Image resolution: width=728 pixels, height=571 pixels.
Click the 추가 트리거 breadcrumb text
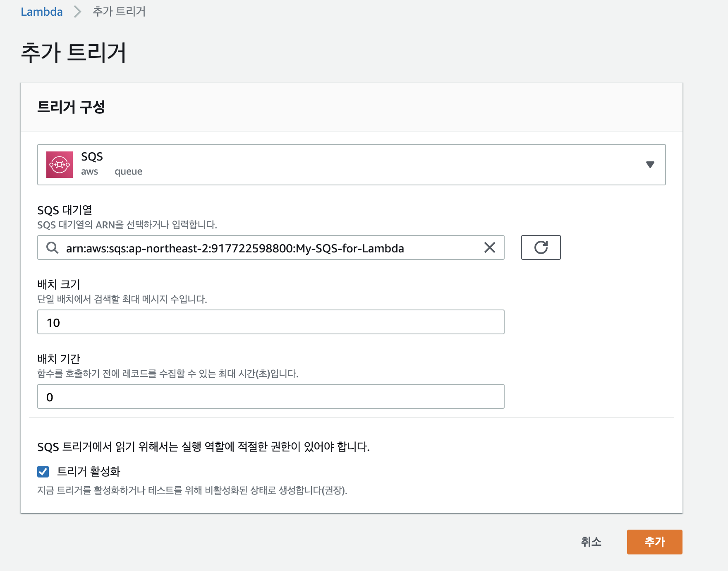pos(119,12)
